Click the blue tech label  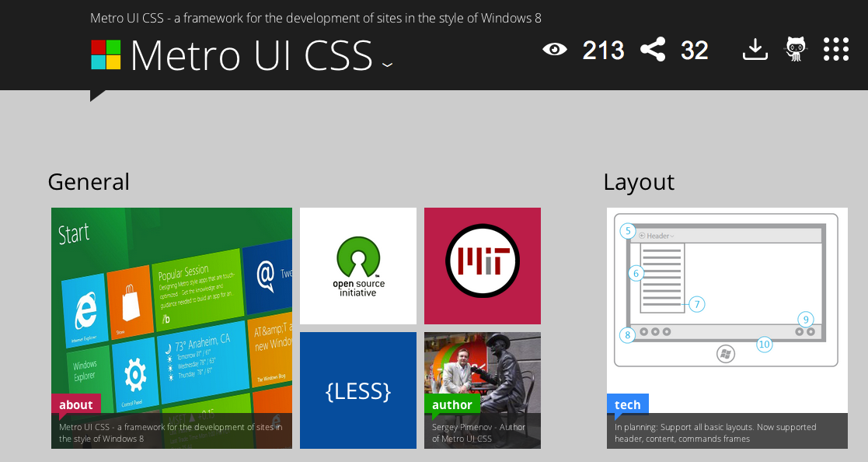(627, 404)
